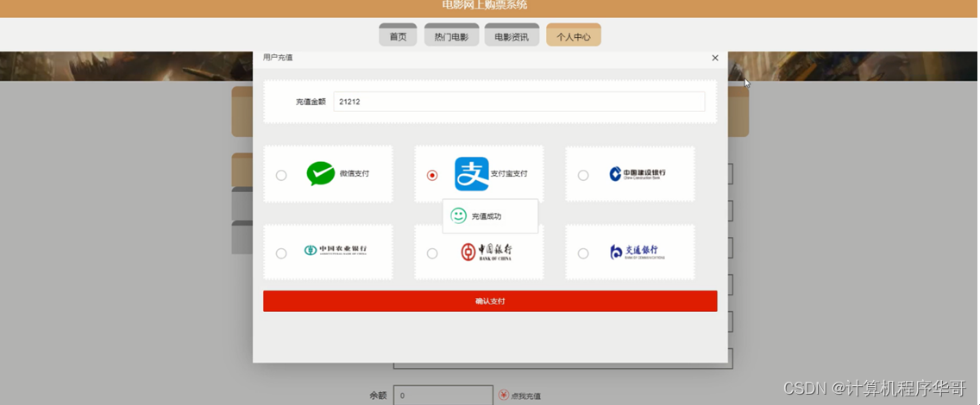Click the China Construction Bank logo
This screenshot has width=980, height=405.
[x=638, y=174]
